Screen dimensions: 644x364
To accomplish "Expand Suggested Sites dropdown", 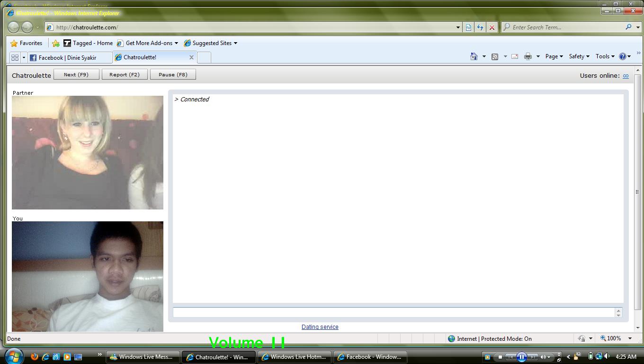I will point(210,43).
